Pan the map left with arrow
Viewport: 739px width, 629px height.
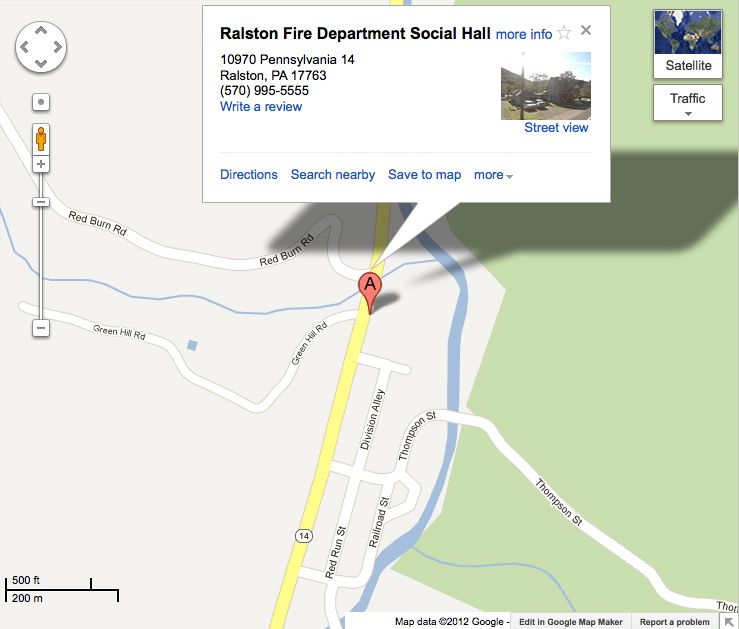point(25,47)
